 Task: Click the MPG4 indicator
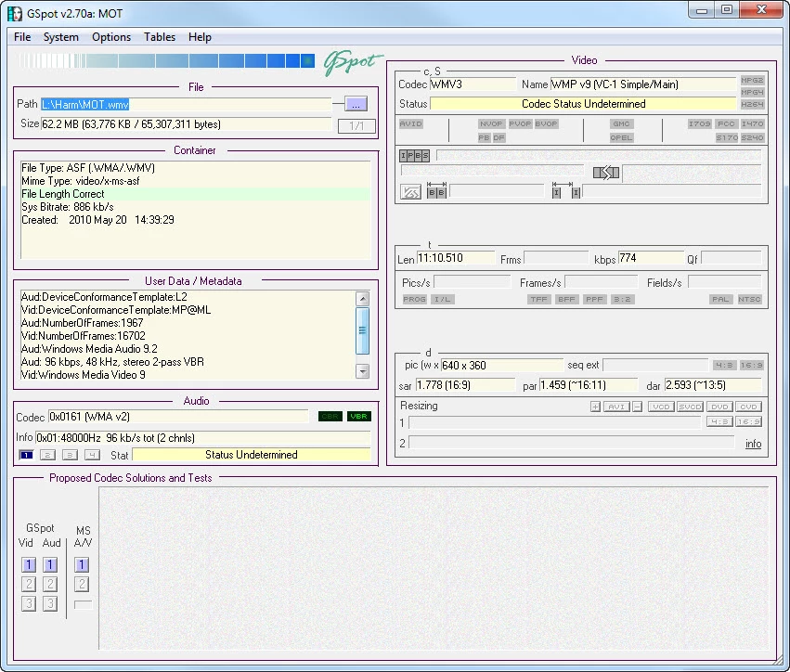point(752,92)
